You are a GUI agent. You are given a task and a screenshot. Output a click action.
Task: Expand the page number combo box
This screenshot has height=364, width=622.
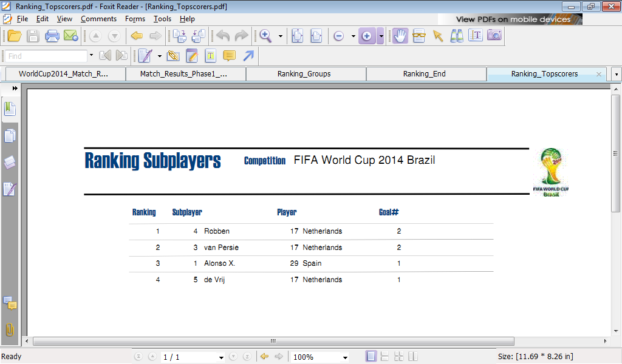click(x=220, y=356)
